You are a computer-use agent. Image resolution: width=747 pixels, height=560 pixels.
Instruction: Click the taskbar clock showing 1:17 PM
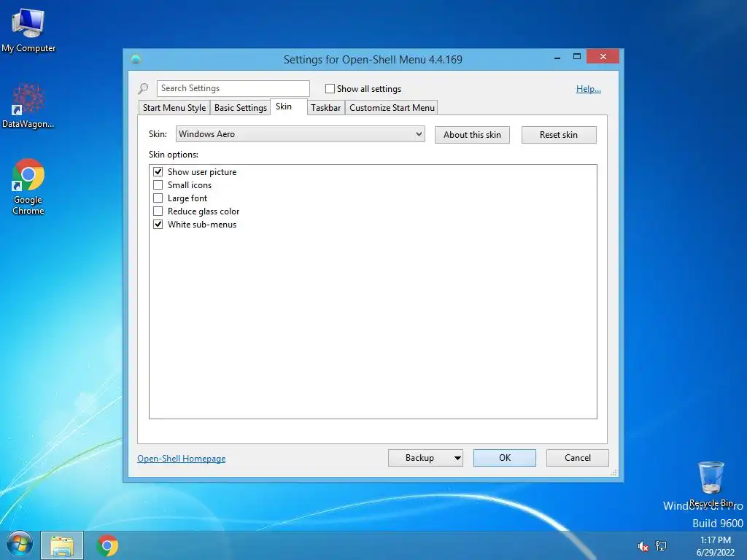tap(715, 546)
